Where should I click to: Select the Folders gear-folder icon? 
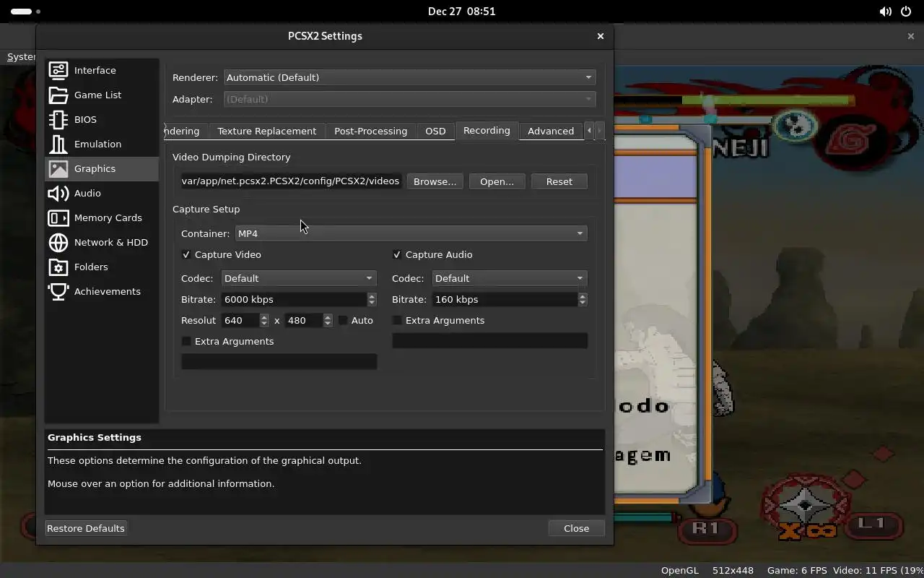pos(58,267)
